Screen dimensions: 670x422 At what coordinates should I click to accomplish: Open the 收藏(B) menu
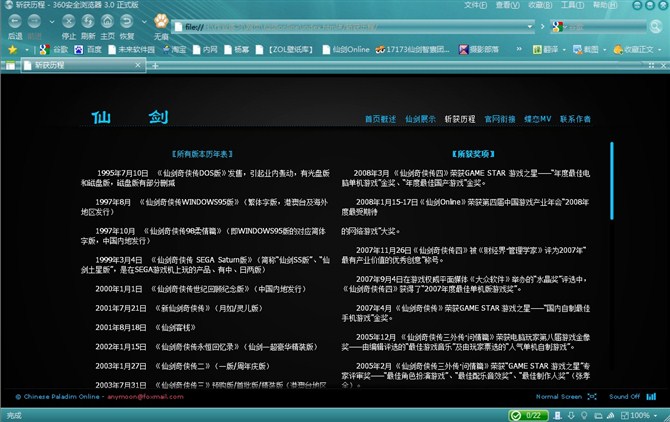540,5
